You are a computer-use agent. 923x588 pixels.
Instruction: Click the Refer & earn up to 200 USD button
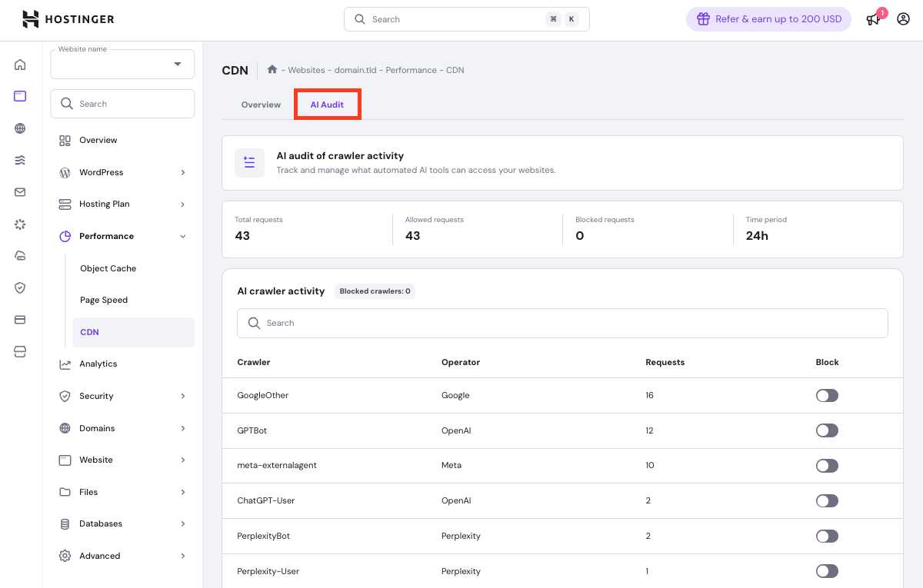[x=768, y=18]
